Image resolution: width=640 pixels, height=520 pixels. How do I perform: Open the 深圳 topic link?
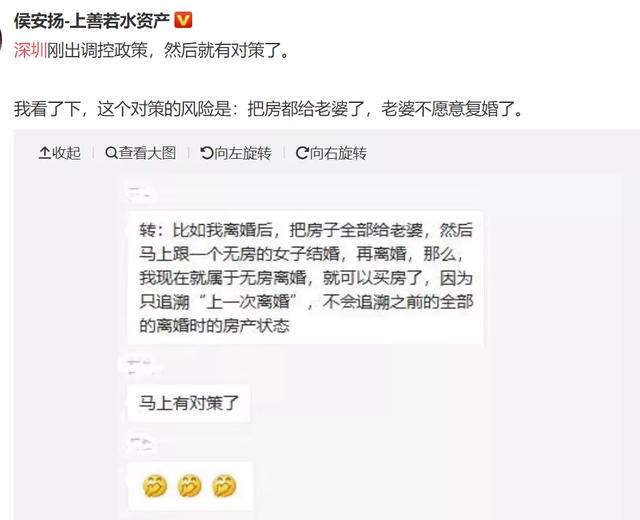(31, 51)
